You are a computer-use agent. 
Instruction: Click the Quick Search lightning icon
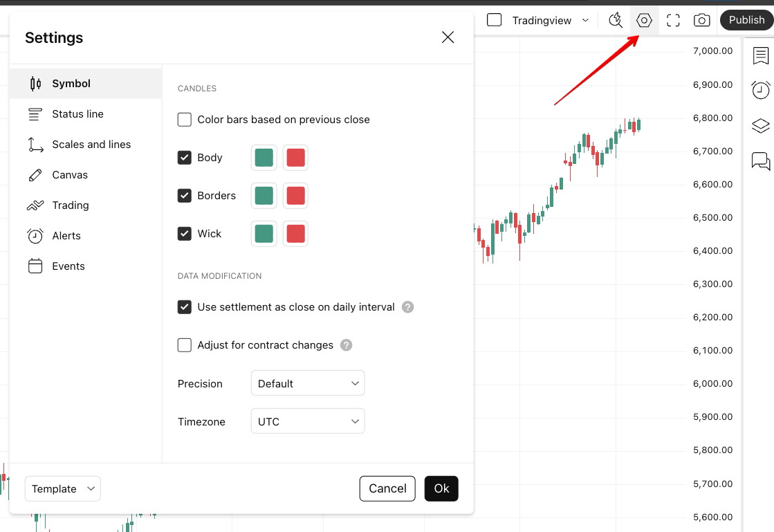tap(615, 20)
